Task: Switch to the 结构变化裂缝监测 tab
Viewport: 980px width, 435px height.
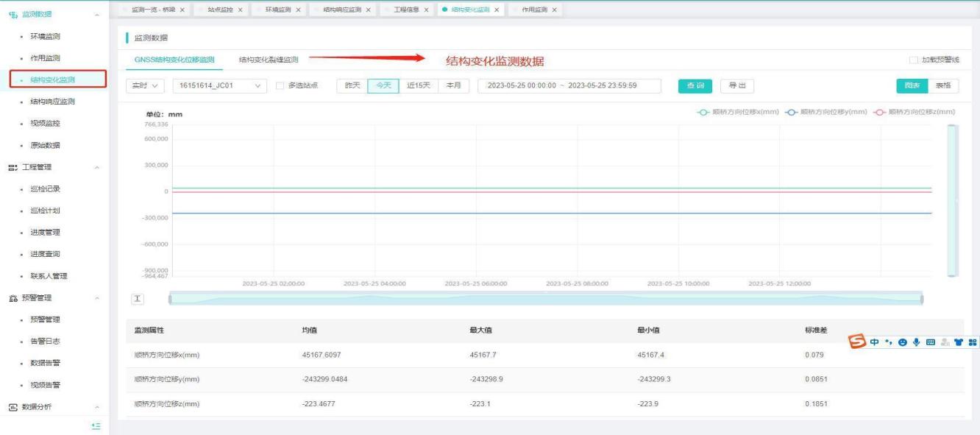Action: click(x=269, y=60)
